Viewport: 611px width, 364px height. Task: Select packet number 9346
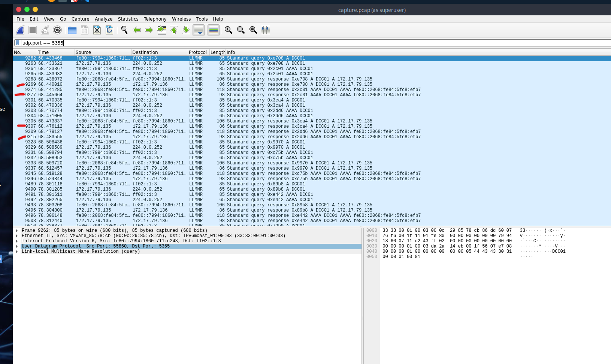click(x=312, y=179)
